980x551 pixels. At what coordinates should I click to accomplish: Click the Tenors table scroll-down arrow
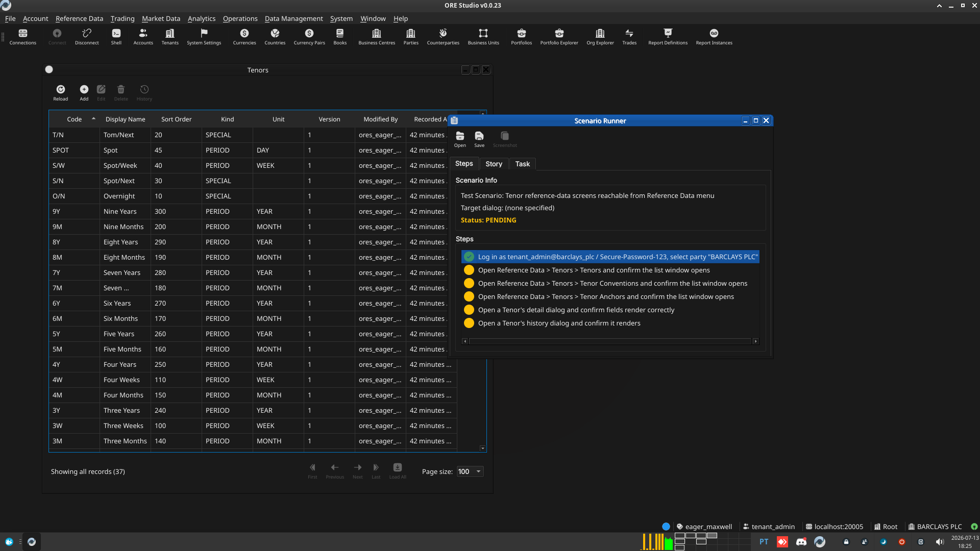pyautogui.click(x=482, y=448)
